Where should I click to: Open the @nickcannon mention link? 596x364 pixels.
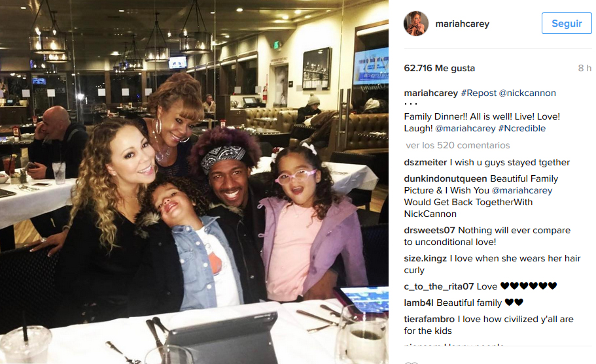pyautogui.click(x=527, y=93)
